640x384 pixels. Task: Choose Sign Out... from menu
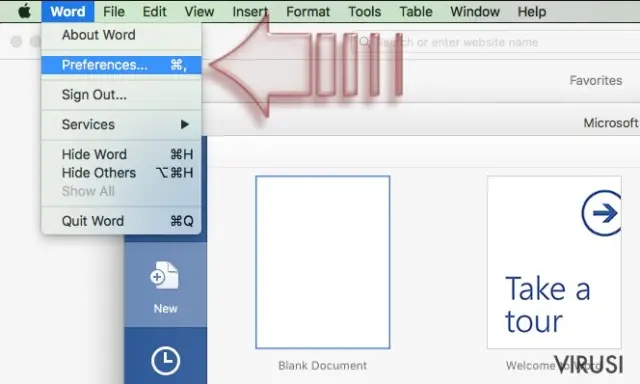pos(121,95)
